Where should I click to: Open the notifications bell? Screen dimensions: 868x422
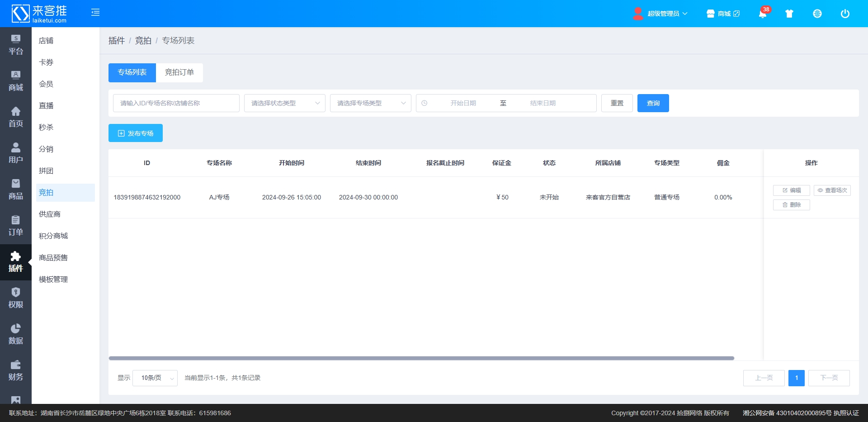[762, 14]
